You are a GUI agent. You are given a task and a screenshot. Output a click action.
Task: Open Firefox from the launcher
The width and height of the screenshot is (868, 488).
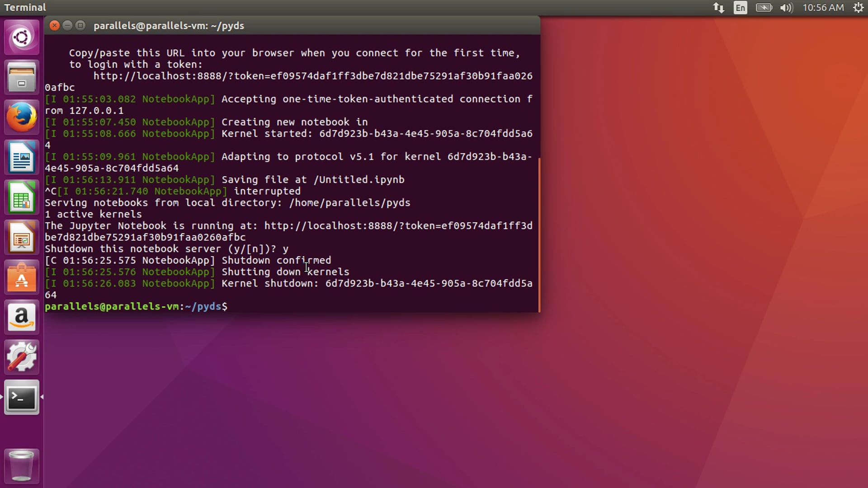pyautogui.click(x=21, y=117)
